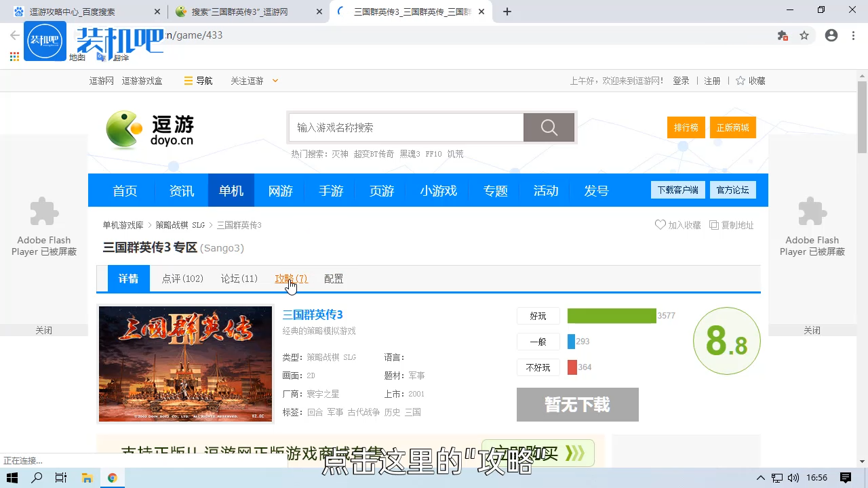This screenshot has height=488, width=868.
Task: Click the 装机吧 logo in the toolbar
Action: pos(45,41)
